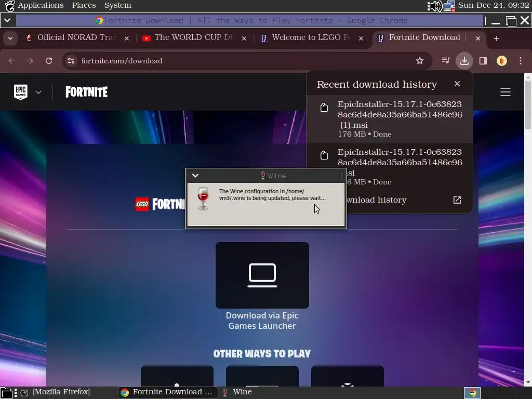The image size is (532, 399).
Task: Click the LEGO Fortnite logo
Action: tap(160, 204)
